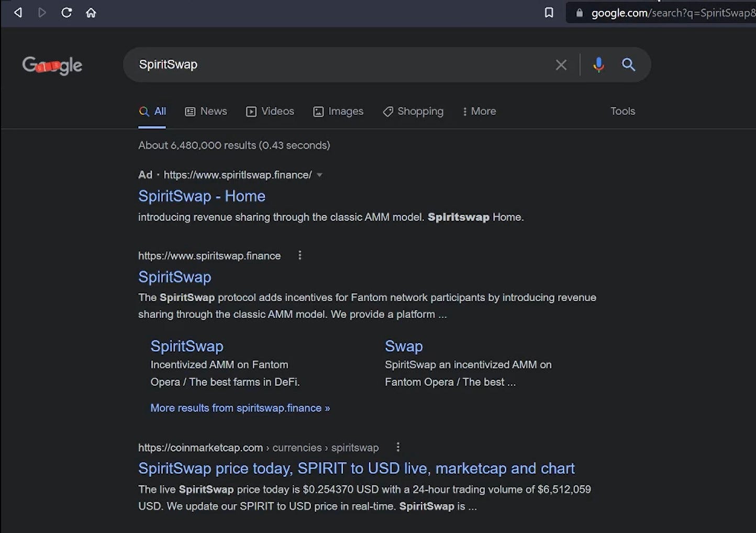The image size is (756, 533).
Task: Click the ad URL https://www.spiritlswap.finance/
Action: pos(238,175)
